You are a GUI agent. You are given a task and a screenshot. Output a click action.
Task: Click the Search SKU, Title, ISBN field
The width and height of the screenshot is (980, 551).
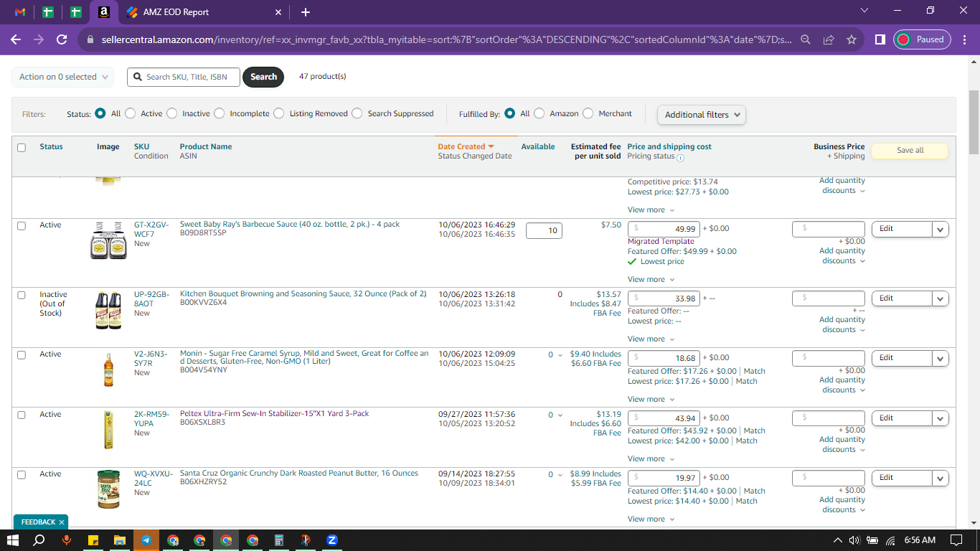tap(184, 77)
